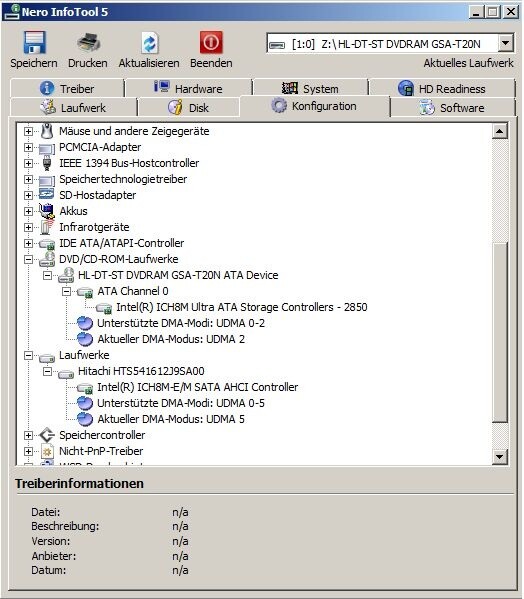Image resolution: width=524 pixels, height=599 pixels.
Task: Click the tree scrollbar down arrow
Action: click(x=500, y=456)
